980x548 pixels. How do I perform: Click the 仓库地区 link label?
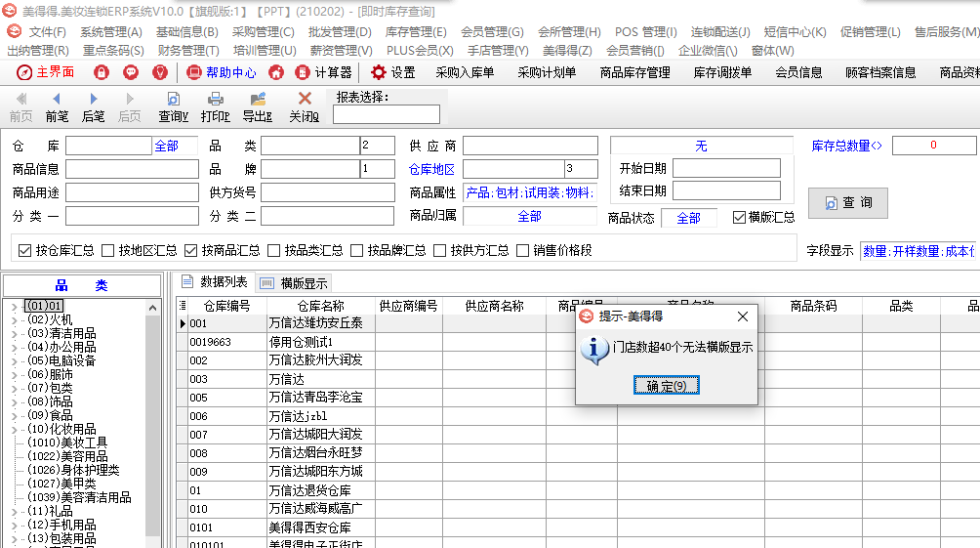[x=431, y=170]
